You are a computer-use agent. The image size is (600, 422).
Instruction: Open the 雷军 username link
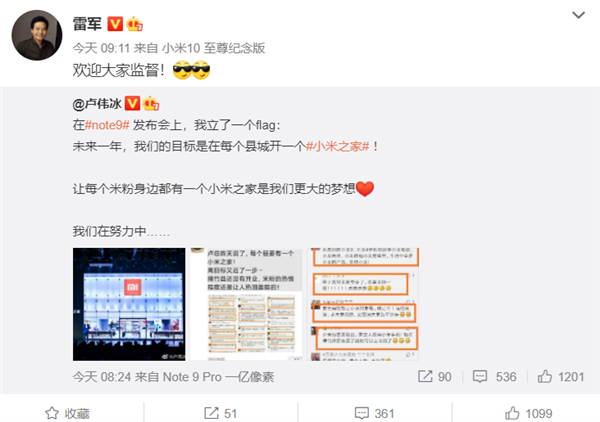[x=87, y=24]
